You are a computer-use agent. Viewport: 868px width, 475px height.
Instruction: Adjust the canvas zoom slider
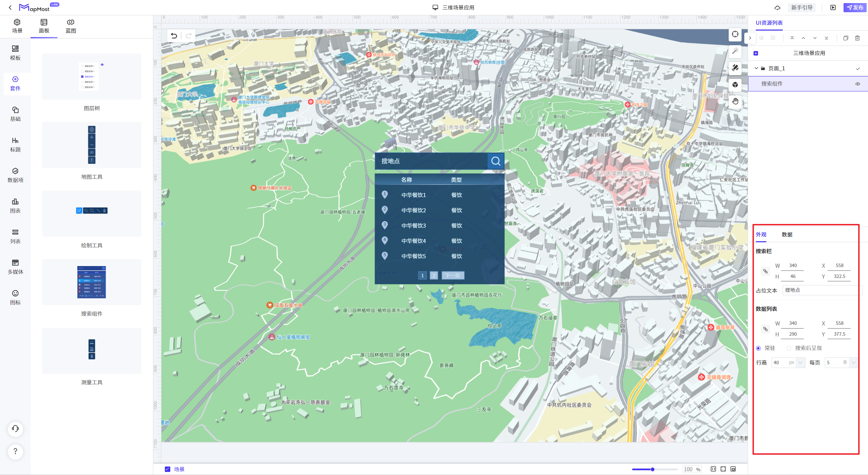pyautogui.click(x=653, y=469)
